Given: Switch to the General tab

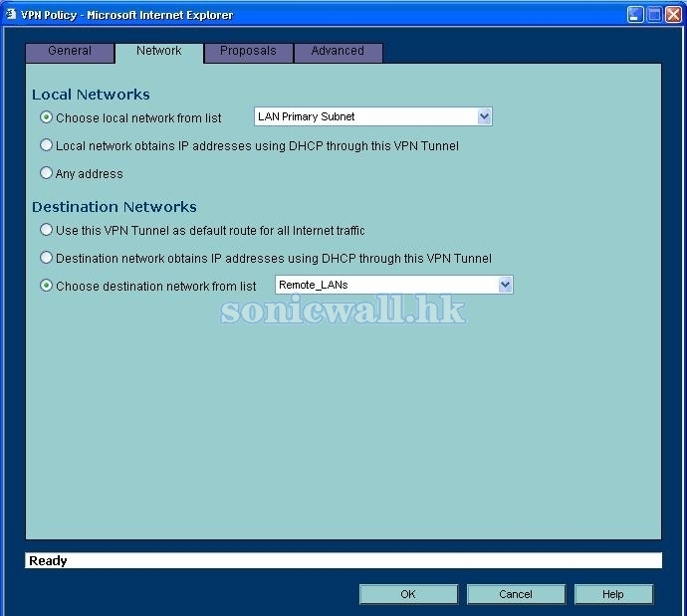Looking at the screenshot, I should 70,53.
